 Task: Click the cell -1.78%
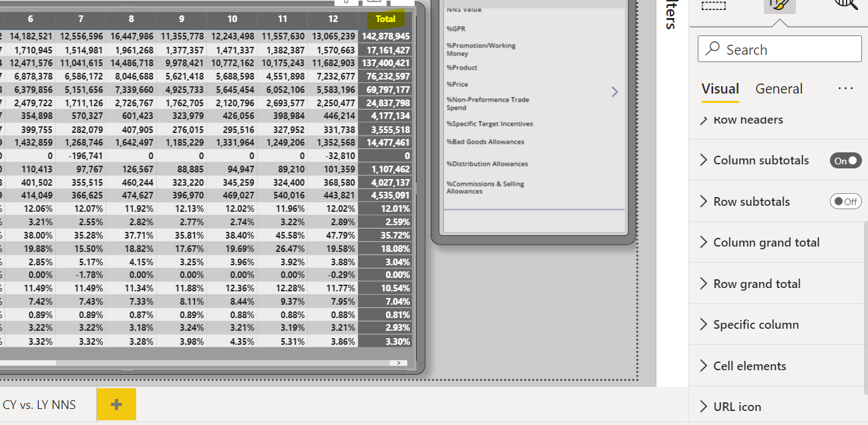click(81, 275)
